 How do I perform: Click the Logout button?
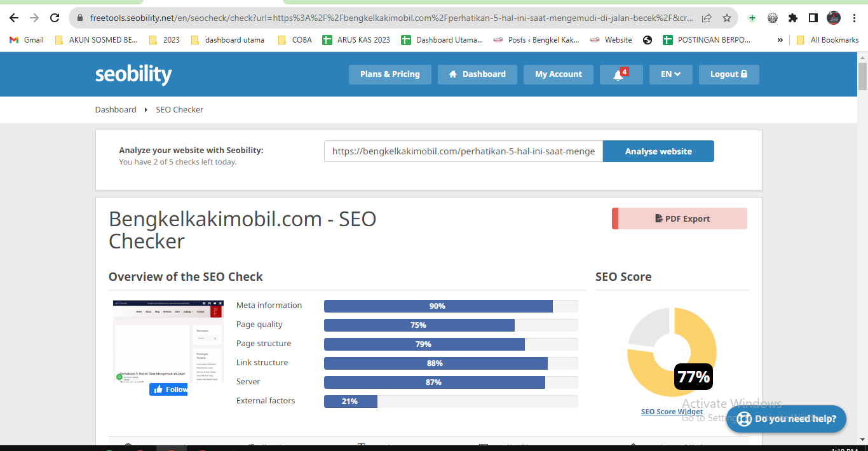729,74
